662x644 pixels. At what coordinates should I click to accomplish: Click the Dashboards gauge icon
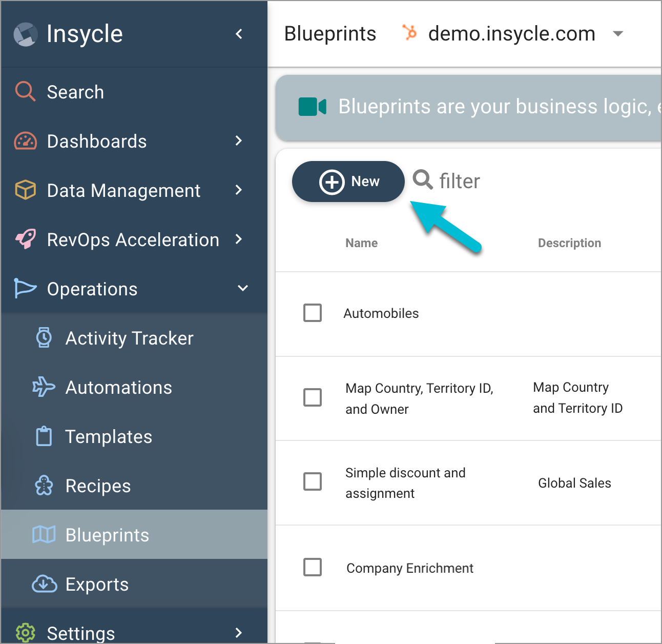[25, 141]
